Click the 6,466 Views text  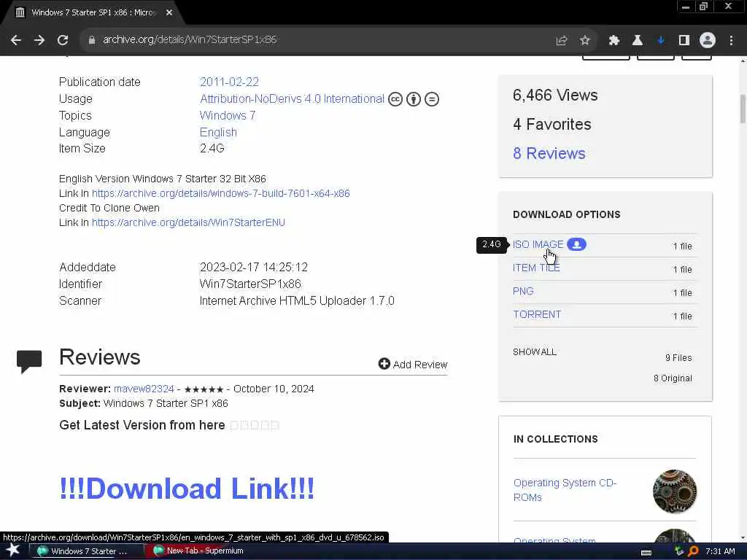[x=555, y=96]
